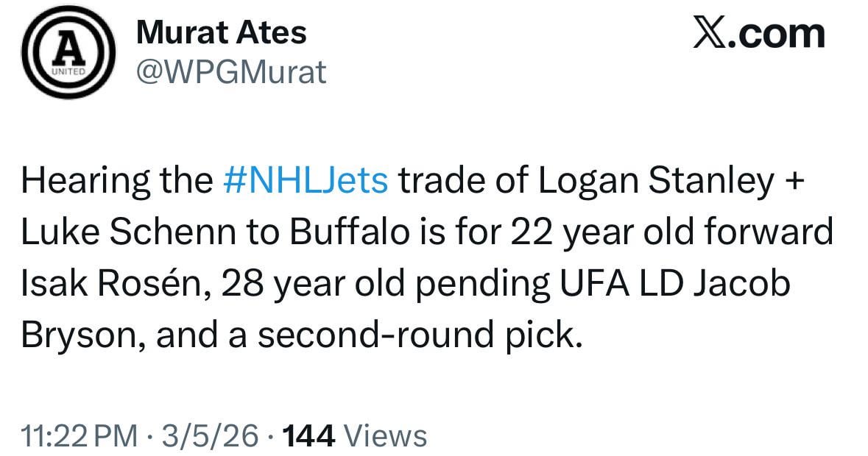Click the 11:22 PM timestamp
Viewport: 868px width, 456px height.
click(80, 435)
